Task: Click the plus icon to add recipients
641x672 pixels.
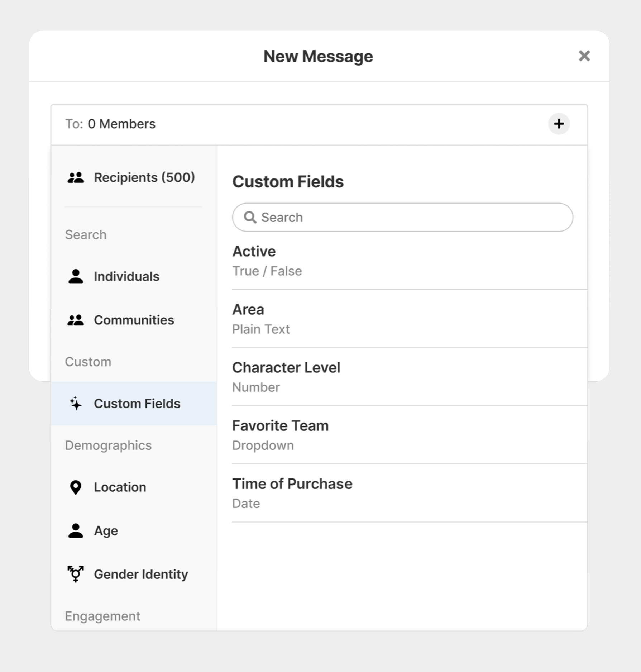Action: click(559, 124)
